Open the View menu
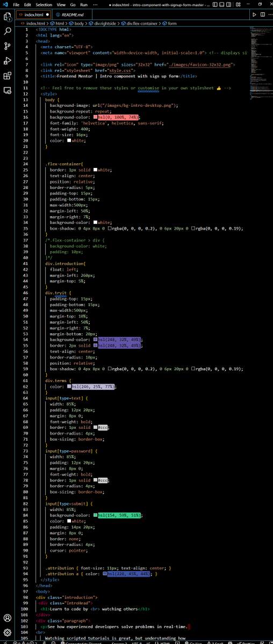 [x=61, y=4]
